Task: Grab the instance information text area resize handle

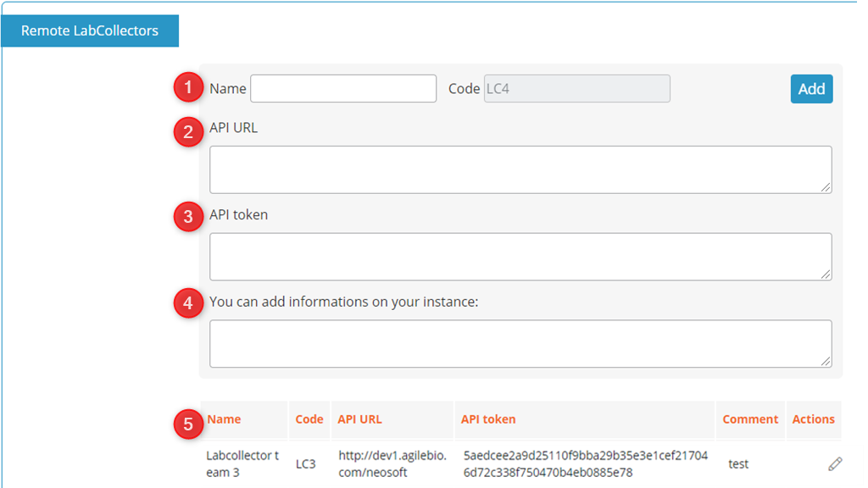Action: tap(826, 361)
